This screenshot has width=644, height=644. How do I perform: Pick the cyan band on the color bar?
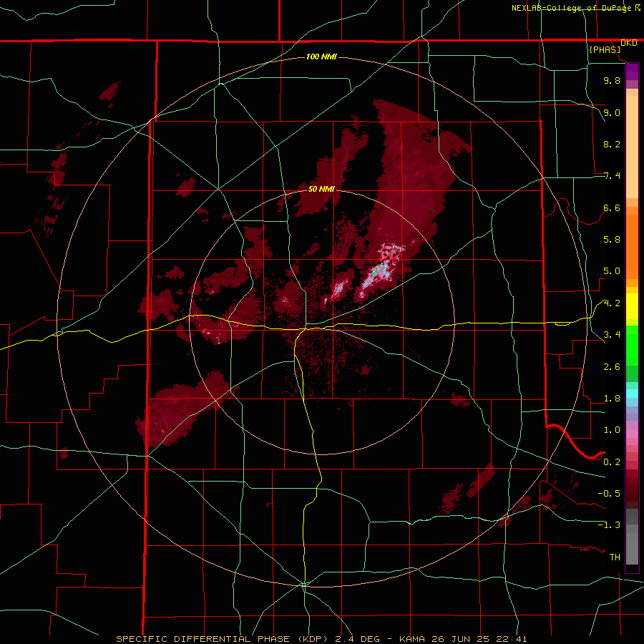[x=632, y=394]
